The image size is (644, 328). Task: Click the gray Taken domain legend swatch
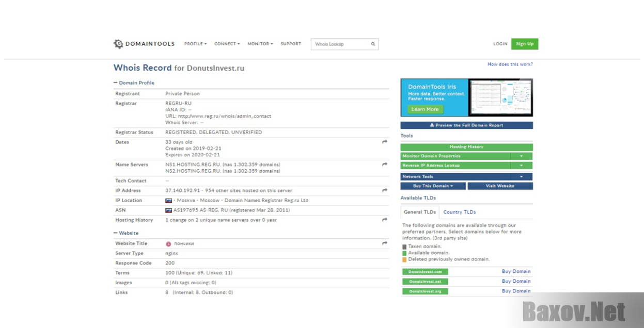click(404, 247)
